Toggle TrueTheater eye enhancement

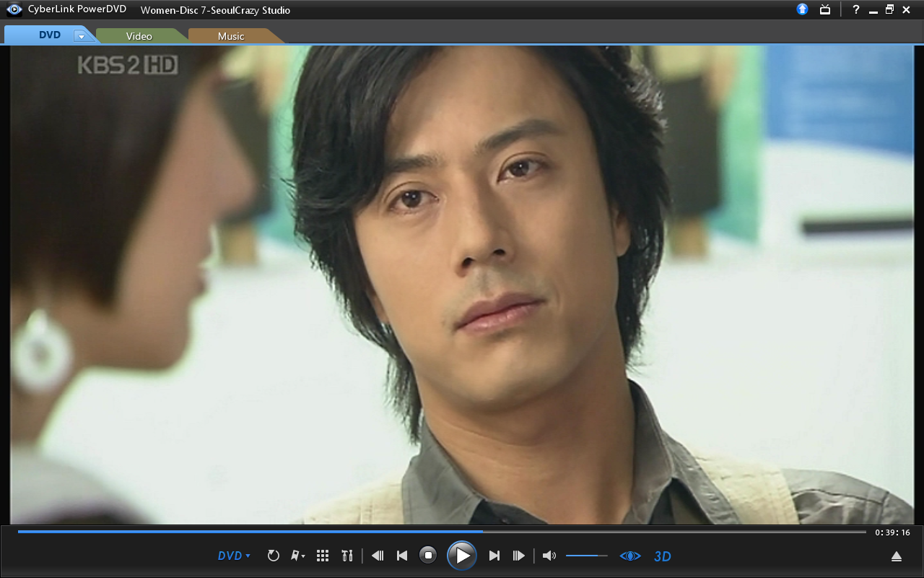pyautogui.click(x=630, y=556)
